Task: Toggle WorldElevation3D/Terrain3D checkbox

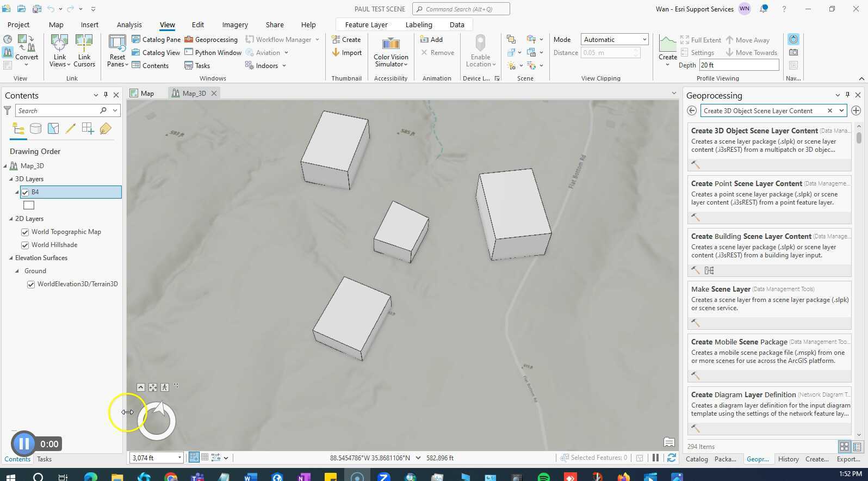Action: (x=31, y=284)
